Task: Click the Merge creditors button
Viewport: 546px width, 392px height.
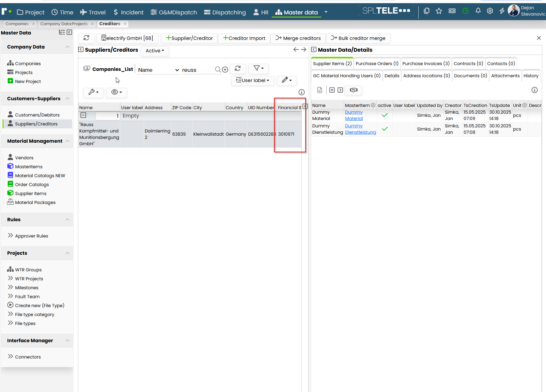Action: click(298, 38)
